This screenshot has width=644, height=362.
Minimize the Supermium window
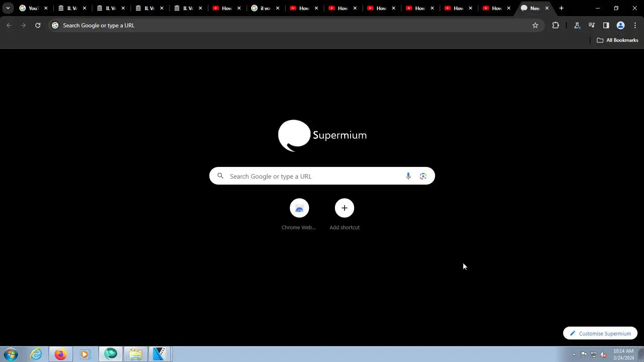(x=598, y=8)
